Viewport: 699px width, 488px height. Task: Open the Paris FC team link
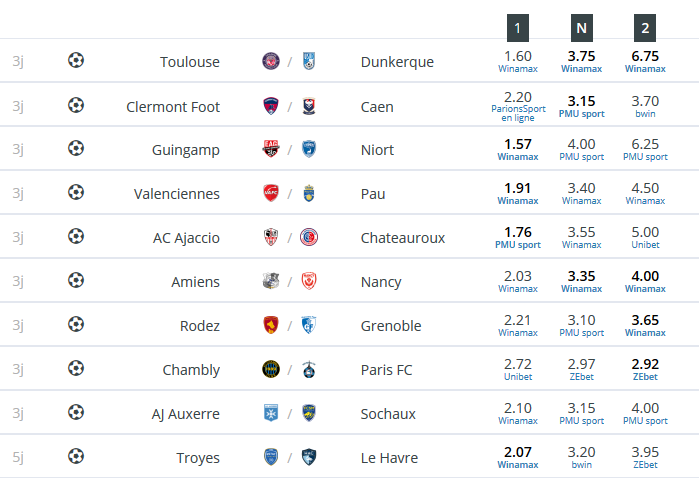point(387,370)
